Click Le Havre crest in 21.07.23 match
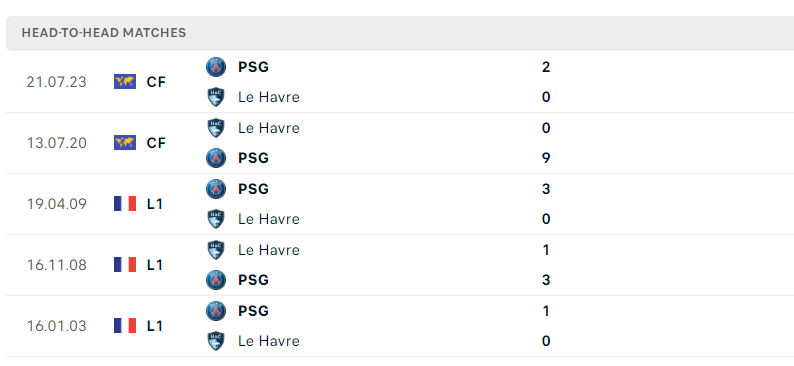794x366 pixels. (216, 97)
